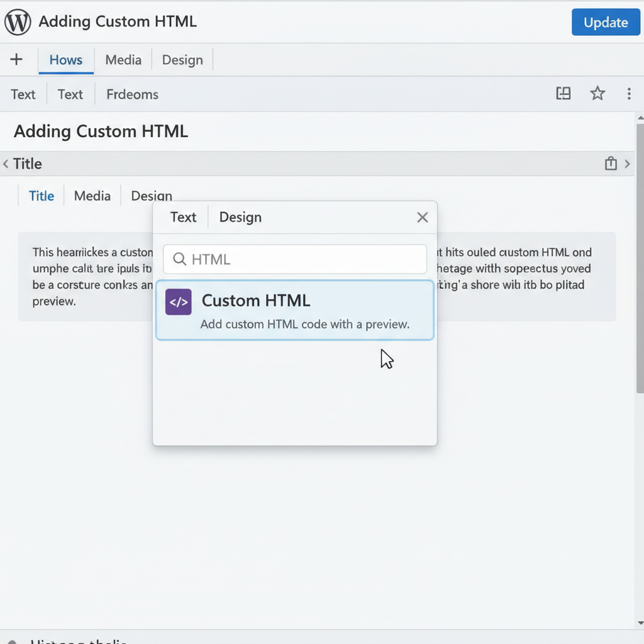Navigate back using the left chevron beside Title
Screen dimensions: 644x644
click(x=7, y=164)
